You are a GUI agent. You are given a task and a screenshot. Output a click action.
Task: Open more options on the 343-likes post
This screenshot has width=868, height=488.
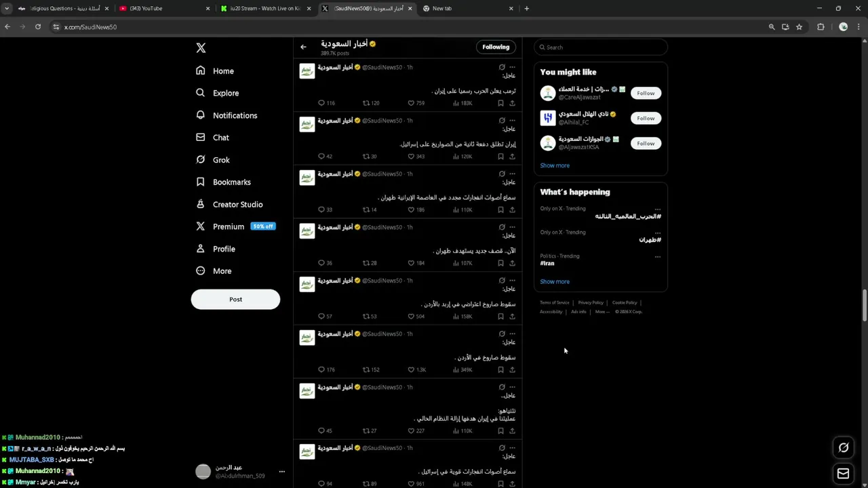tap(512, 121)
